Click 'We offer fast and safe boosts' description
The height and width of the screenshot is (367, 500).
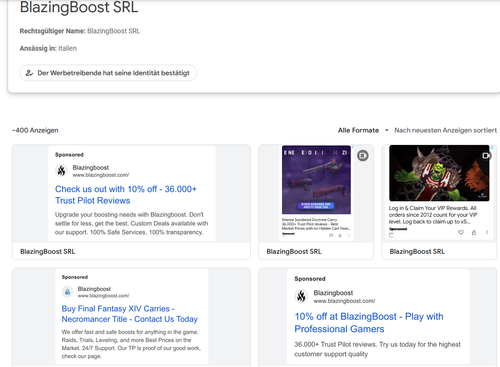pos(131,344)
